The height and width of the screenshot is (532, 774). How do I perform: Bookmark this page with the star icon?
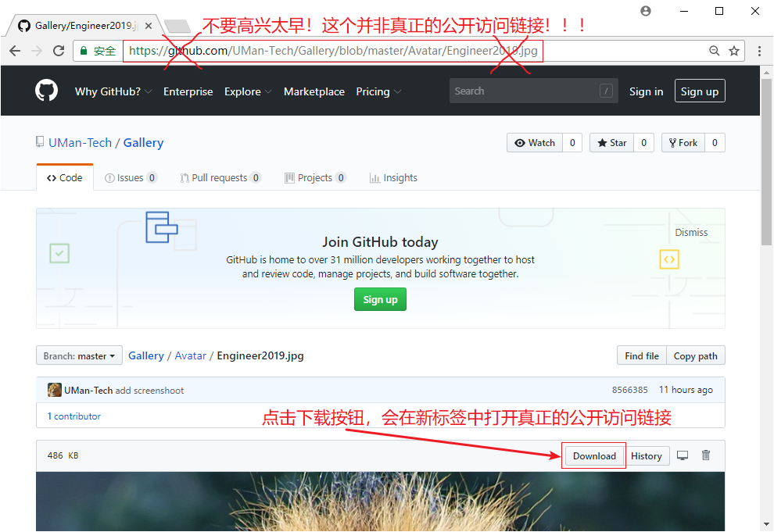pyautogui.click(x=734, y=51)
